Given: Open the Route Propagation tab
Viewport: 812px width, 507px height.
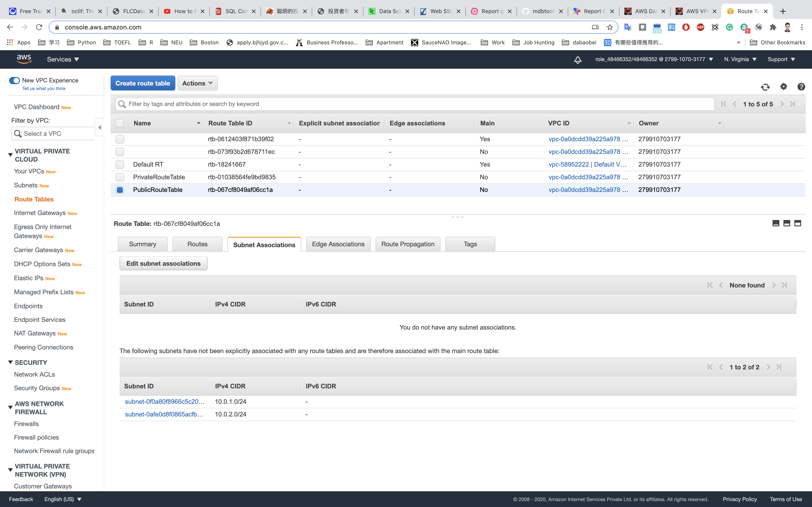Looking at the screenshot, I should point(408,244).
